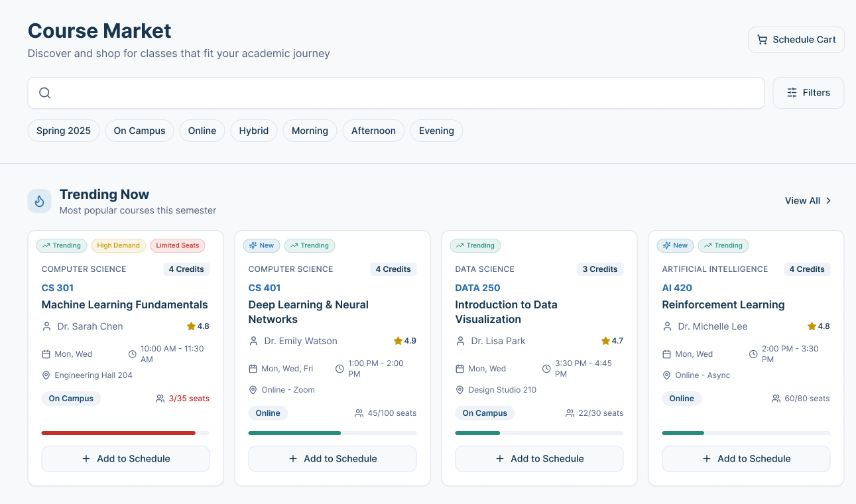The image size is (856, 504).
Task: Click the seats icon showing 22/30 on DATA 250
Action: coord(570,412)
